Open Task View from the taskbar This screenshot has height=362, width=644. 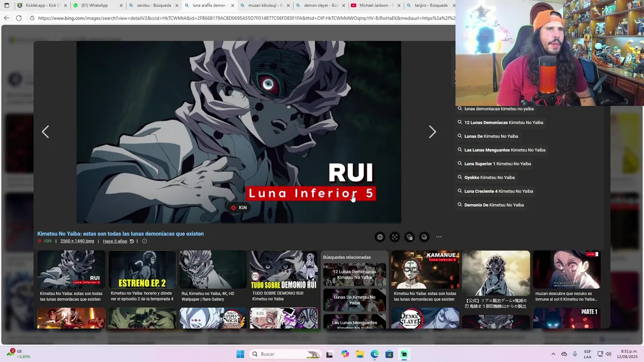[x=330, y=354]
